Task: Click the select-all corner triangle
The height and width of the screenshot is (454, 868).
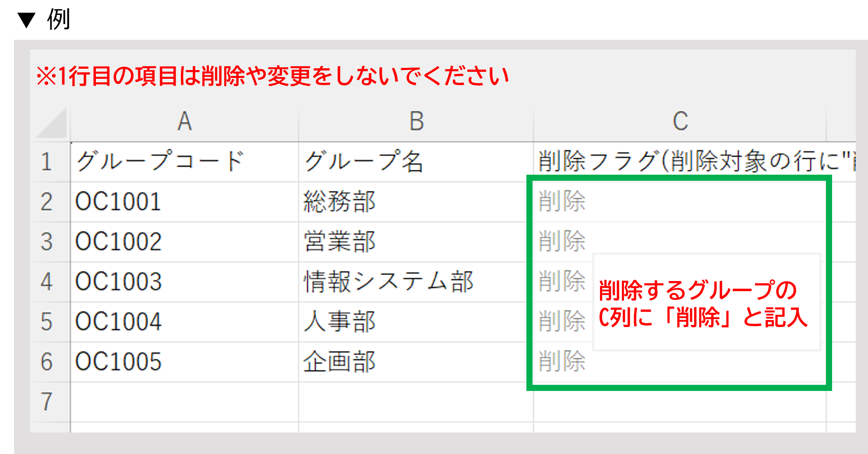Action: (52, 123)
